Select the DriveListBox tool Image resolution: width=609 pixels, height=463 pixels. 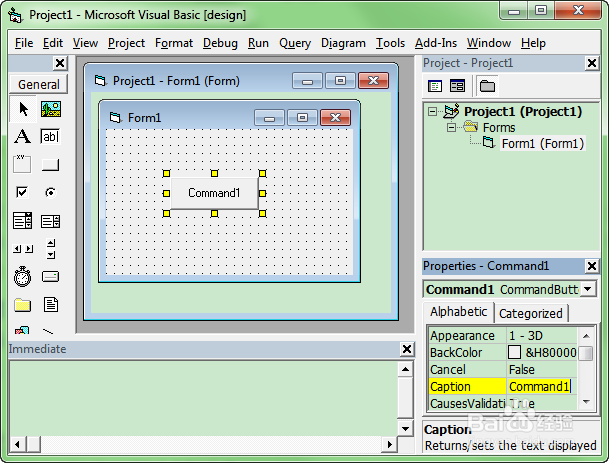50,277
